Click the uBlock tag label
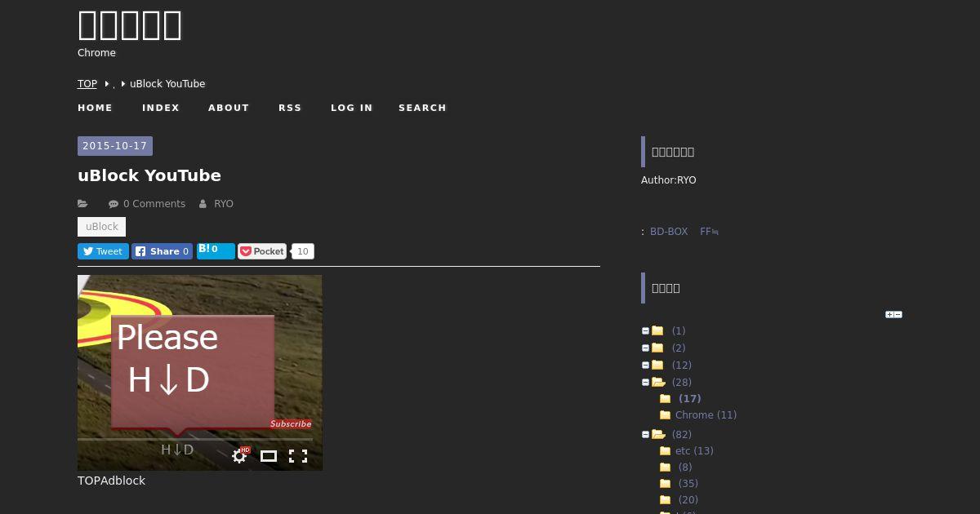Viewport: 980px width, 514px height. [102, 227]
